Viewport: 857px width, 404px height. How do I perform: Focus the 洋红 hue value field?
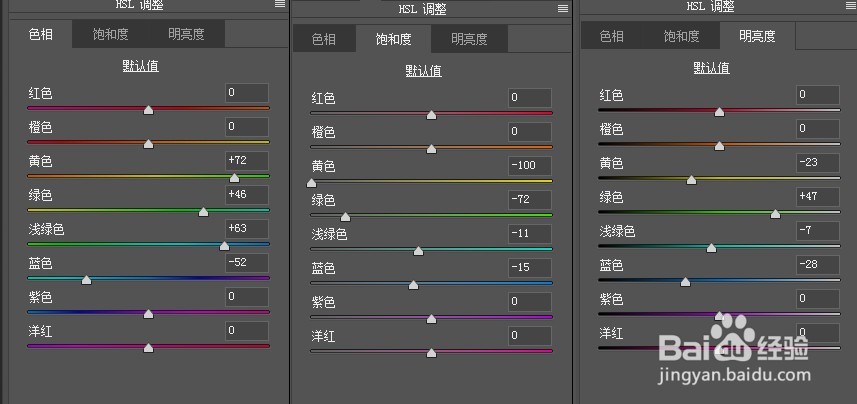click(x=246, y=331)
